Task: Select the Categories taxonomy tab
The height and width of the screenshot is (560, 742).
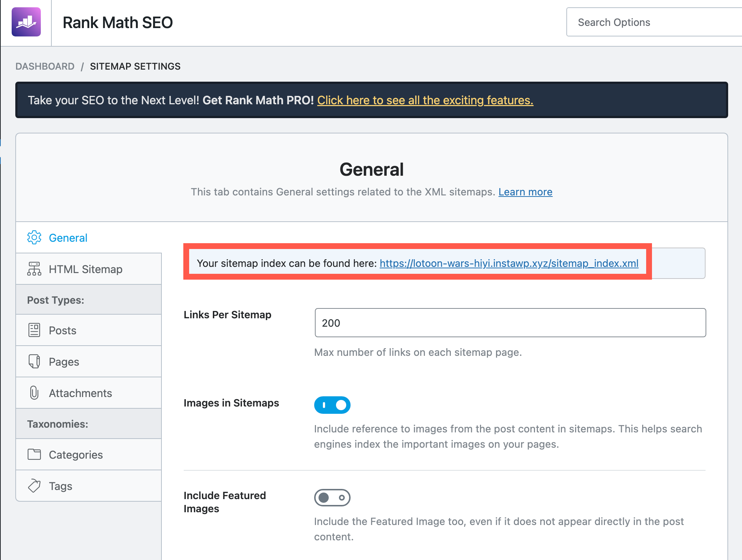Action: point(76,455)
